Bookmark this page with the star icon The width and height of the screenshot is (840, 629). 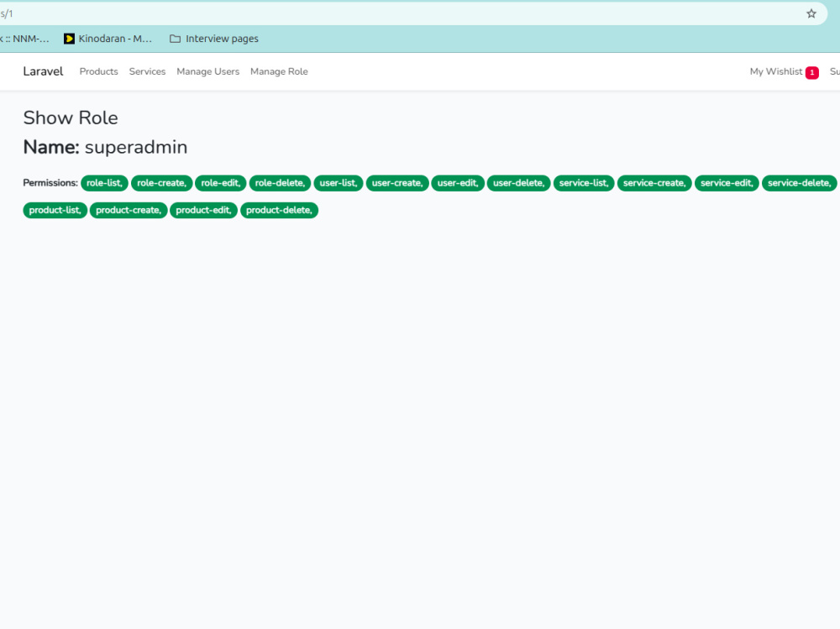(811, 14)
